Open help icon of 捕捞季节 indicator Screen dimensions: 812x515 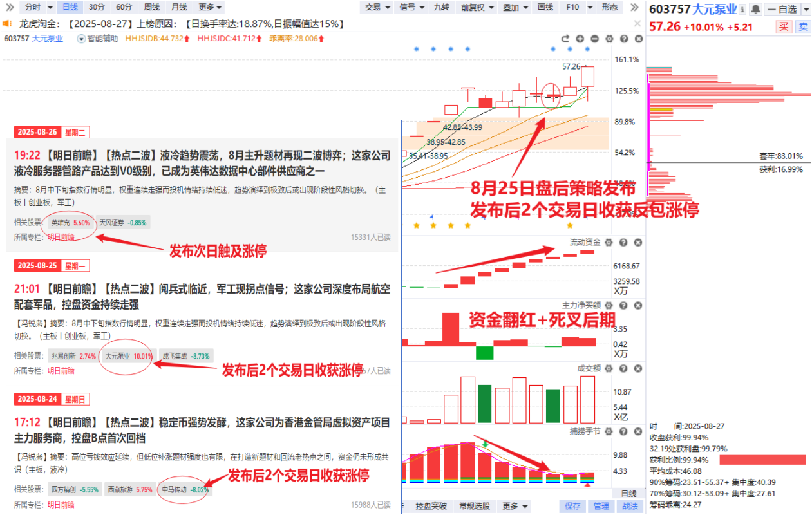pyautogui.click(x=623, y=431)
